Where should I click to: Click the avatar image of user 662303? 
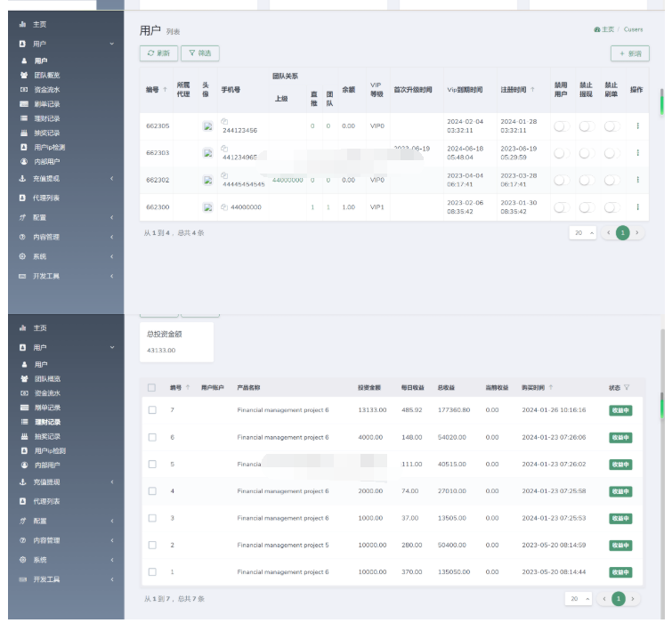(207, 153)
